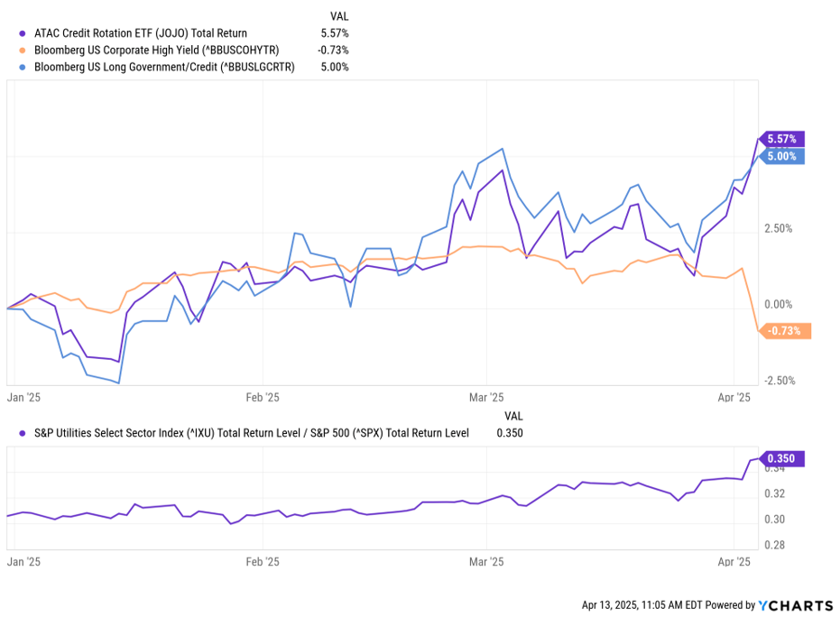Select Bloomberg US Corporate High Yield legend label
Viewport: 840px width, 617px height.
tap(156, 51)
